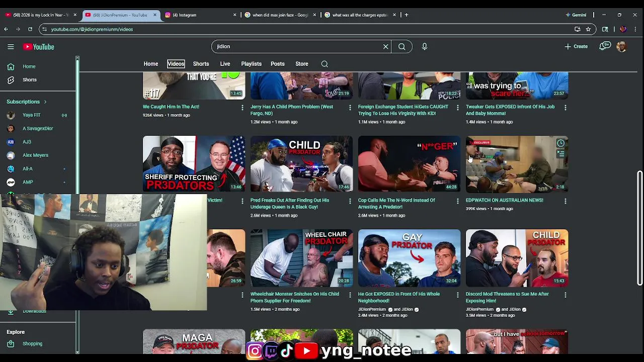The height and width of the screenshot is (362, 644).
Task: Open options for Tweaker Gets EXPOSED video
Action: coord(565,108)
